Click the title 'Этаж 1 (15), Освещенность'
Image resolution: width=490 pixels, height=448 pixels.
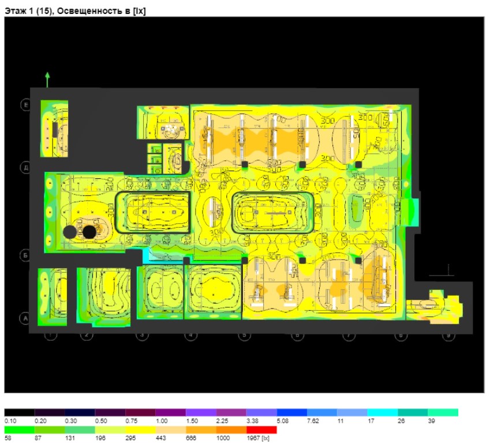(75, 11)
